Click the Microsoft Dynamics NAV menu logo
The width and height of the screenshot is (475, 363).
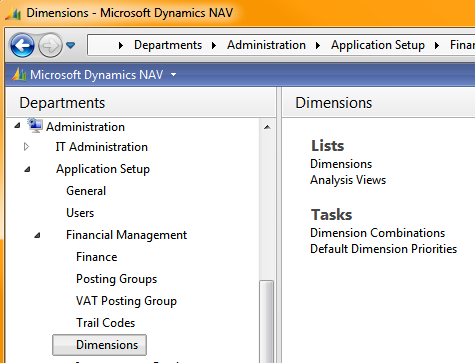(x=19, y=74)
